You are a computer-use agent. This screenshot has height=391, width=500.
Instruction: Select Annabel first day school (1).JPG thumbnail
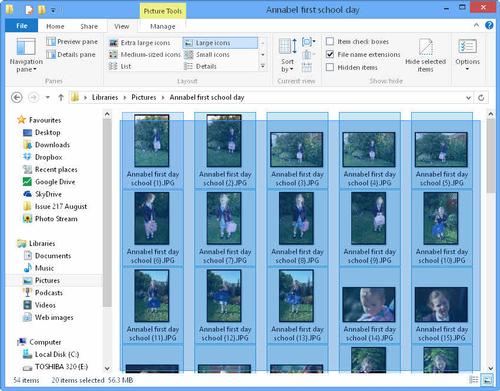coord(152,141)
